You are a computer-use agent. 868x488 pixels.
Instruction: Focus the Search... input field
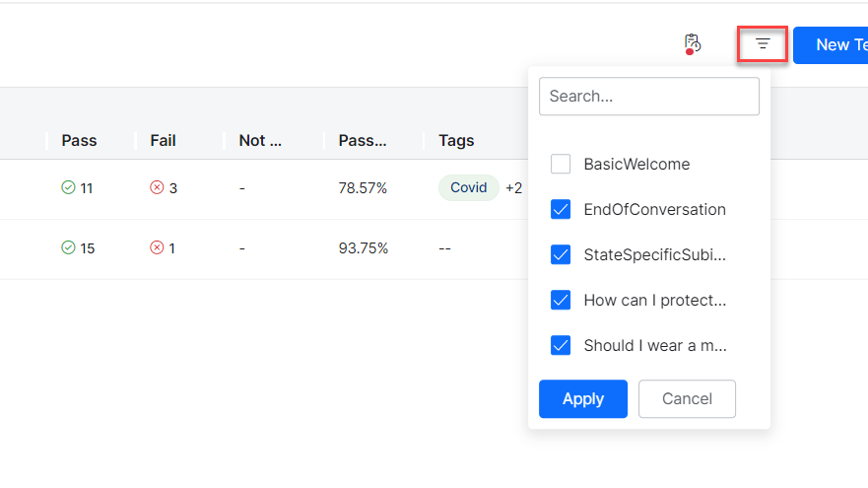click(648, 97)
